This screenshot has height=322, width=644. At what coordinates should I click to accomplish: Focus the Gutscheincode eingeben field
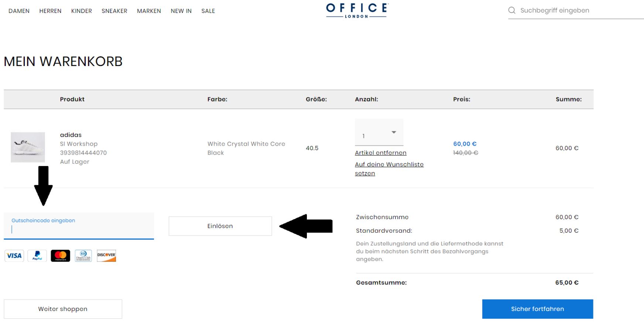[79, 226]
